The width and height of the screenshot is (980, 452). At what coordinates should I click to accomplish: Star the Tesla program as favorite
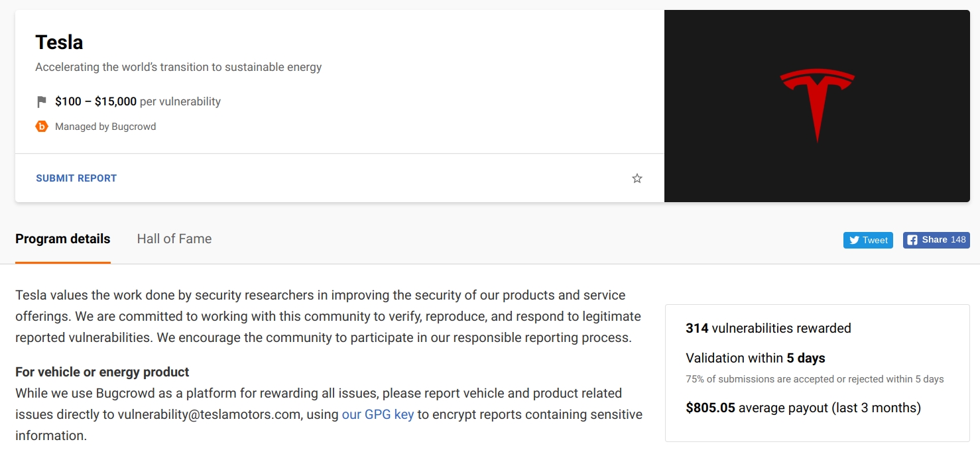[x=637, y=178]
